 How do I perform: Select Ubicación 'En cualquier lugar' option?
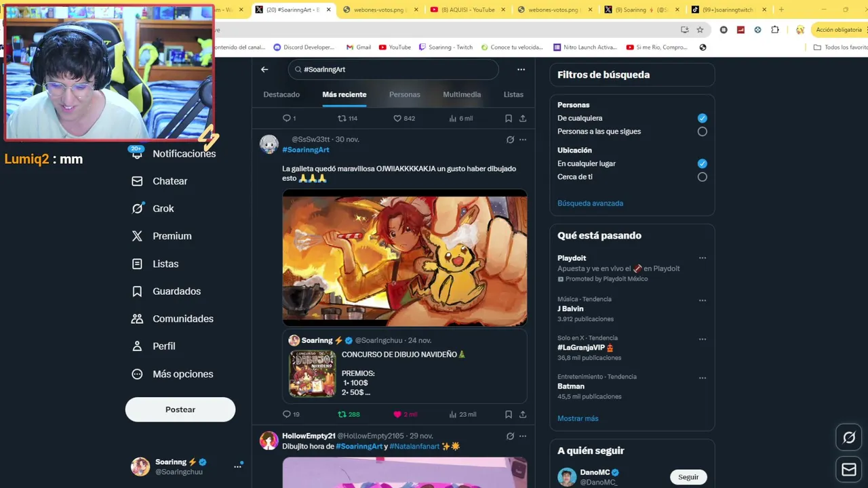(702, 163)
